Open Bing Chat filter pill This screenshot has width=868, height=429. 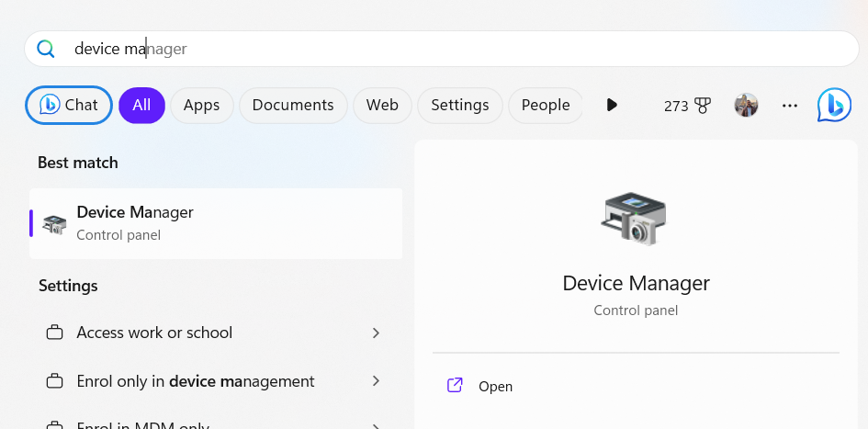pos(69,105)
